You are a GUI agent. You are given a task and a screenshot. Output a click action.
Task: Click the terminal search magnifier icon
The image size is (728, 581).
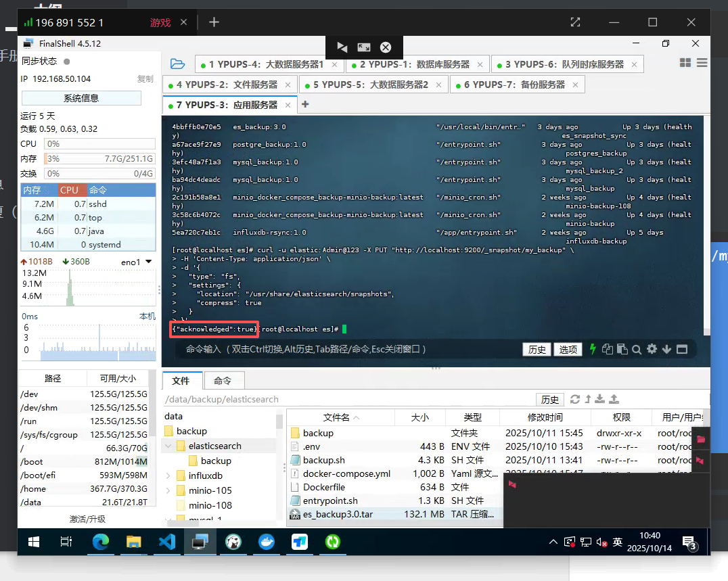click(x=636, y=349)
